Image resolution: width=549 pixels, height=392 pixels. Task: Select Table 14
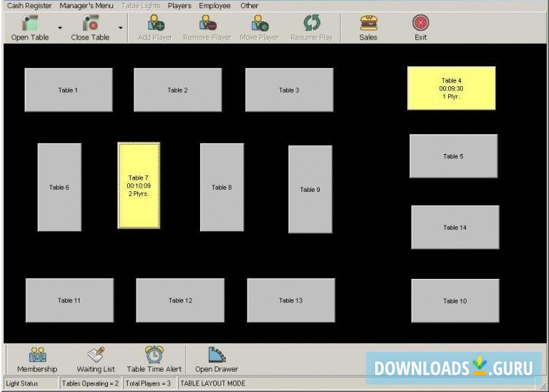455,227
